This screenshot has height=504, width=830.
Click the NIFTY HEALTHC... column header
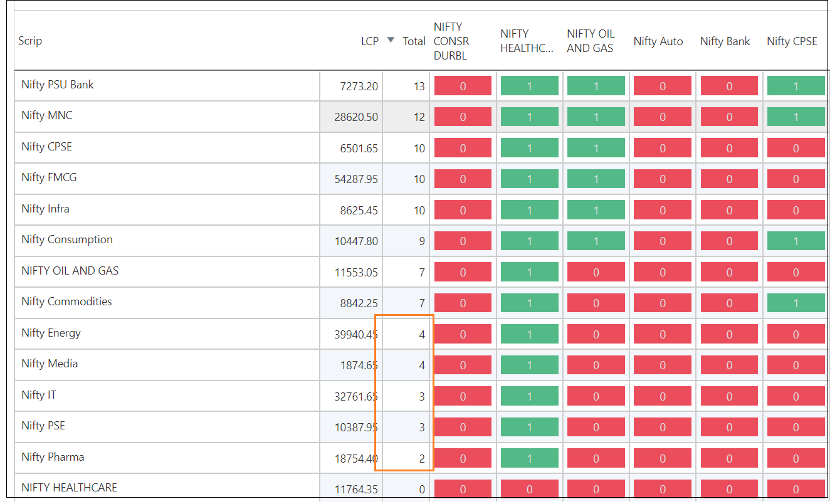tap(527, 41)
